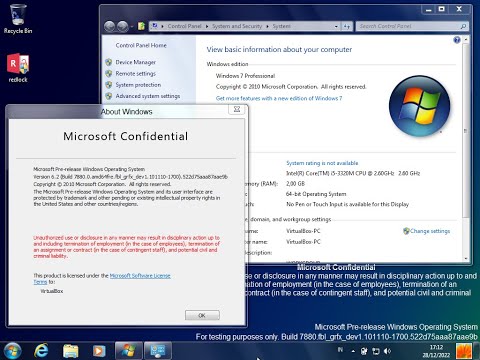Image resolution: width=480 pixels, height=360 pixels.
Task: Open the Recycle Bin desktop icon
Action: (18, 19)
